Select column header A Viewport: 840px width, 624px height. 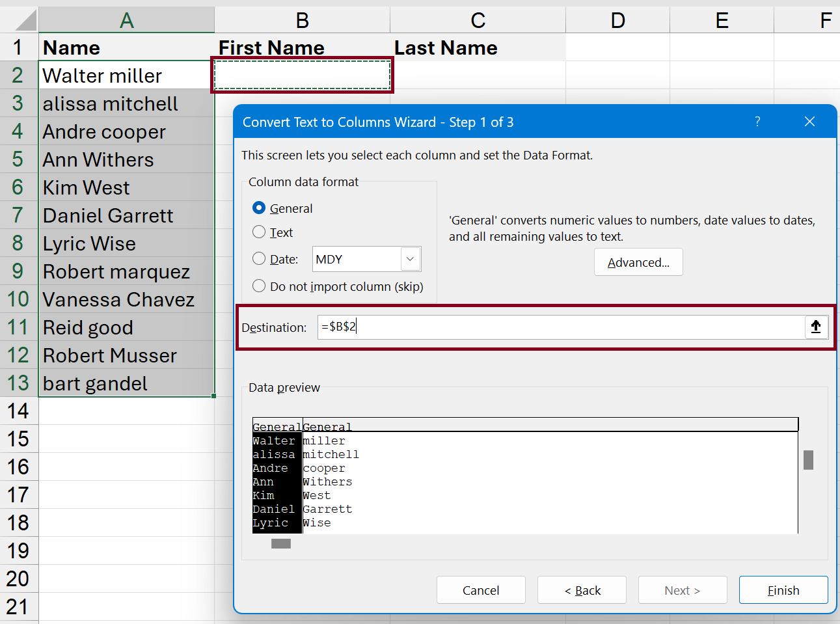[126, 20]
